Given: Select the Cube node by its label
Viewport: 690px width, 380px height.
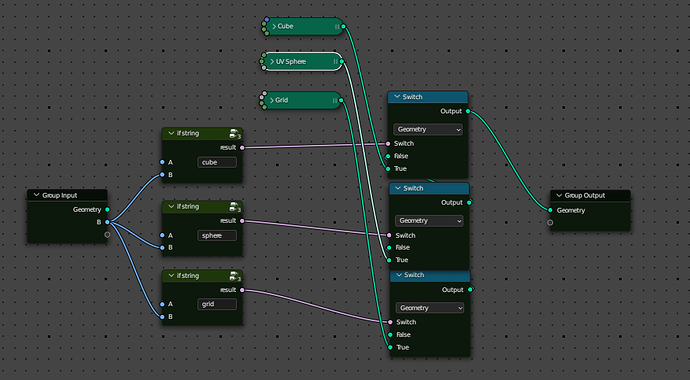Looking at the screenshot, I should coord(286,26).
